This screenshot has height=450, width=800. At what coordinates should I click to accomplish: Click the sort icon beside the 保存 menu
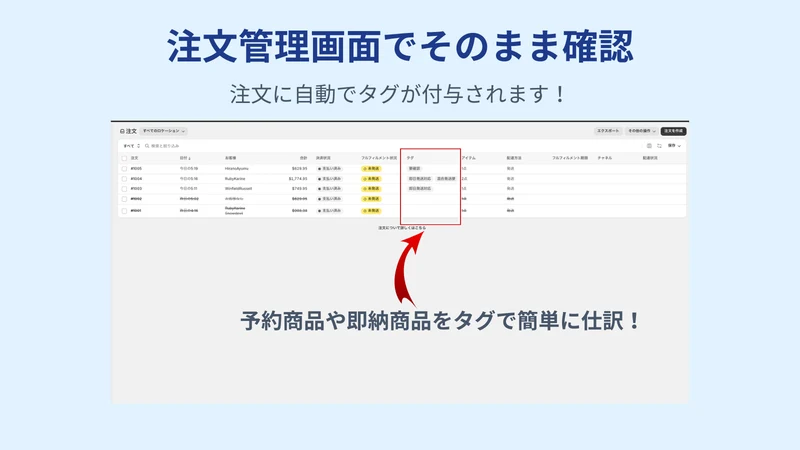(659, 146)
